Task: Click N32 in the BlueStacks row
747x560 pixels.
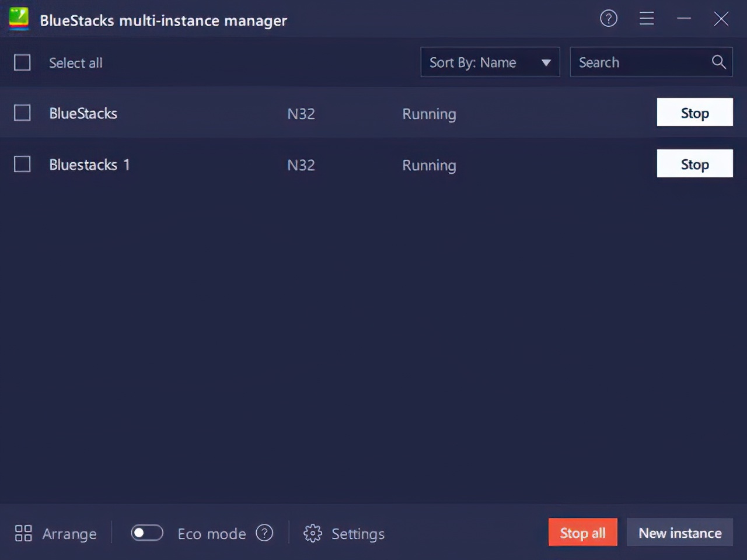Action: pos(301,114)
